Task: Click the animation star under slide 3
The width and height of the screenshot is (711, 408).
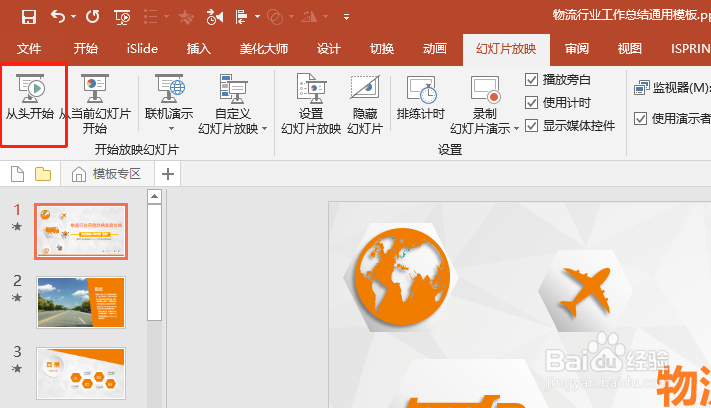Action: click(x=17, y=368)
